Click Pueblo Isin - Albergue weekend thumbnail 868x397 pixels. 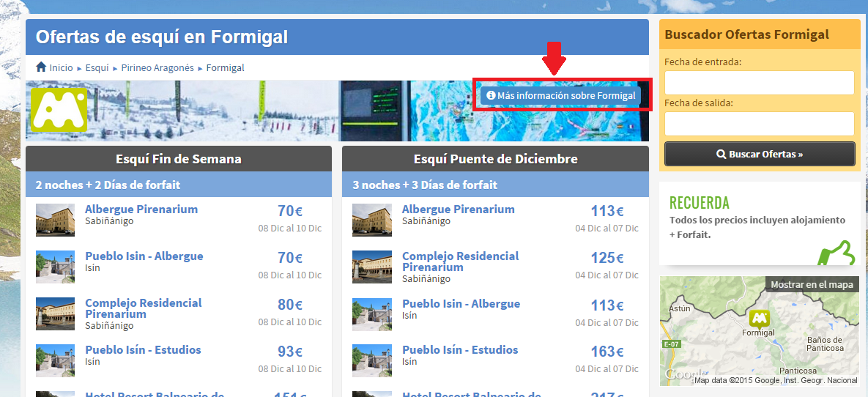(56, 267)
